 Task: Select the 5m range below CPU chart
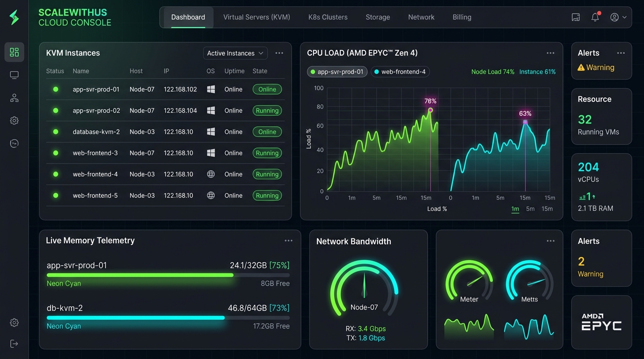pos(530,209)
